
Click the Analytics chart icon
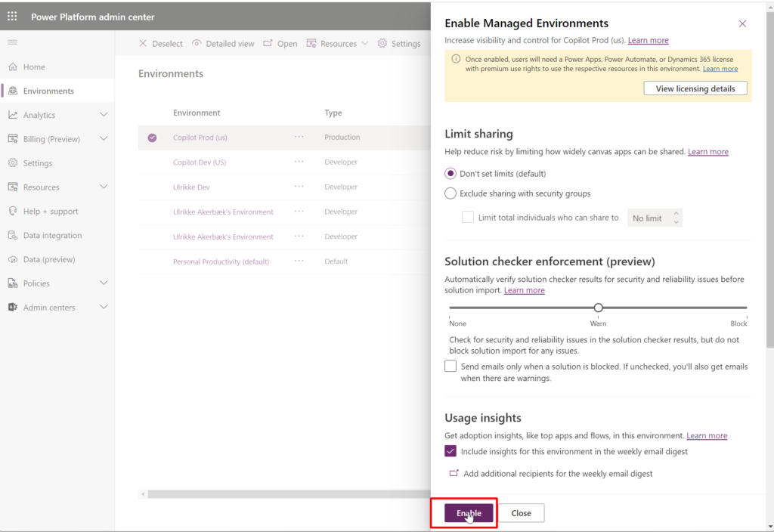pyautogui.click(x=13, y=115)
